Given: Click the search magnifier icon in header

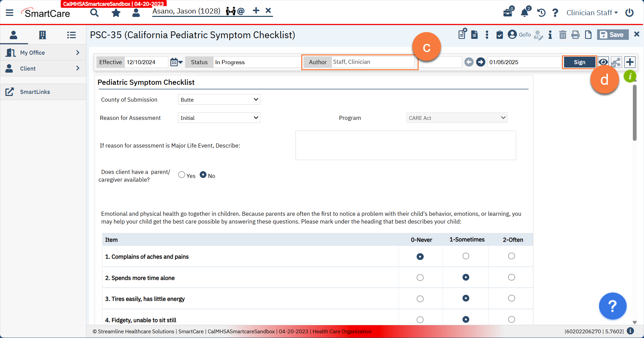Looking at the screenshot, I should pos(94,13).
